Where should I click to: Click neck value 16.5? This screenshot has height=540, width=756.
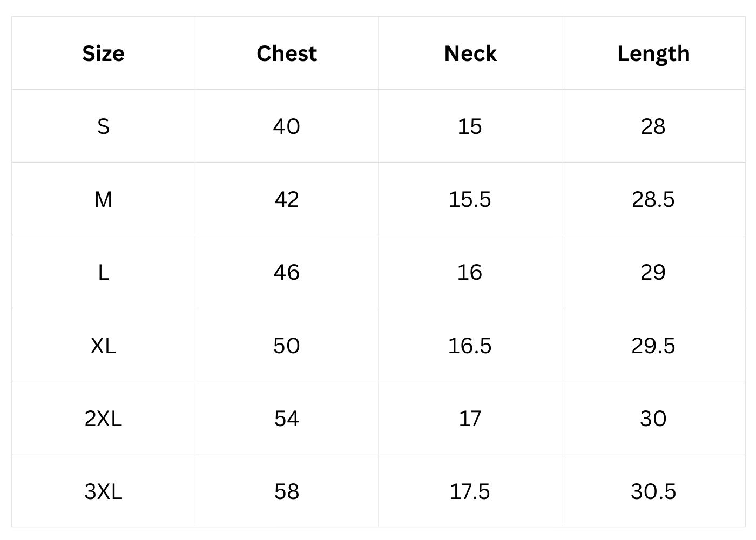pos(470,345)
